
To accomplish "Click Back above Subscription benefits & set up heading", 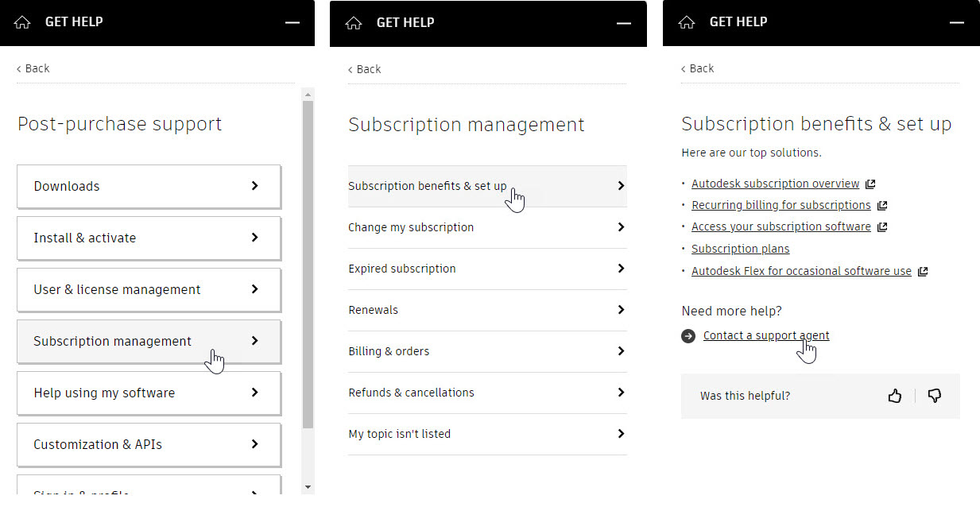I will [698, 68].
